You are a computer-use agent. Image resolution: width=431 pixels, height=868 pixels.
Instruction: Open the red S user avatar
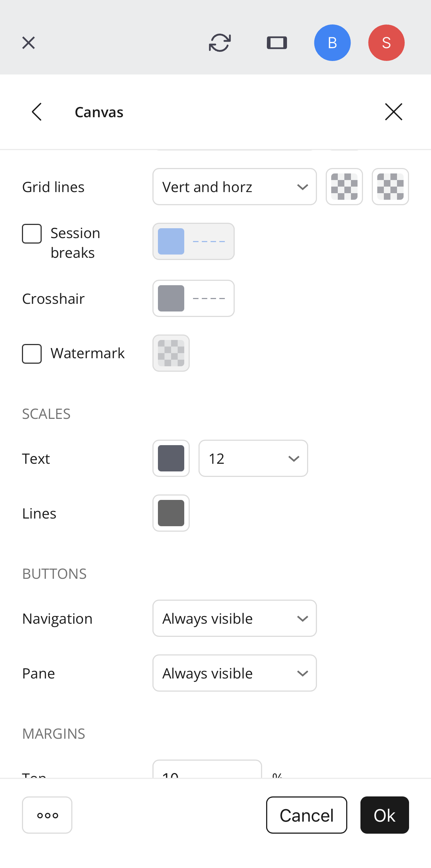[386, 43]
